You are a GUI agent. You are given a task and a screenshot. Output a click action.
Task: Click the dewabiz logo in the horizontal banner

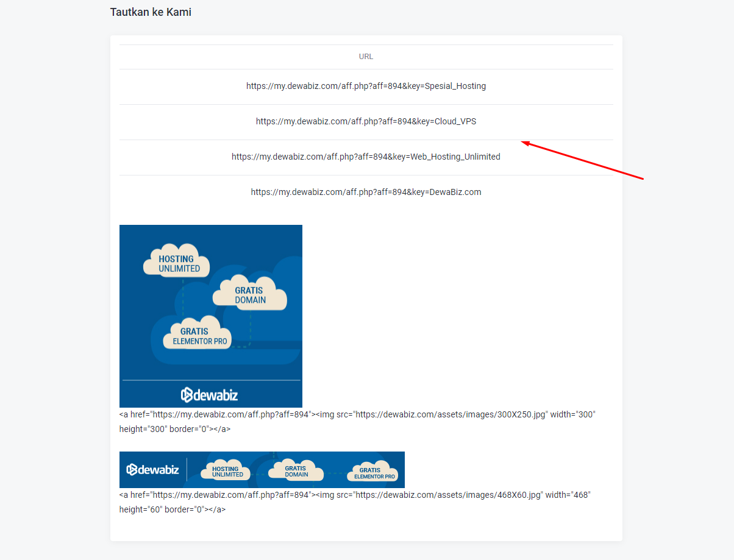click(152, 469)
